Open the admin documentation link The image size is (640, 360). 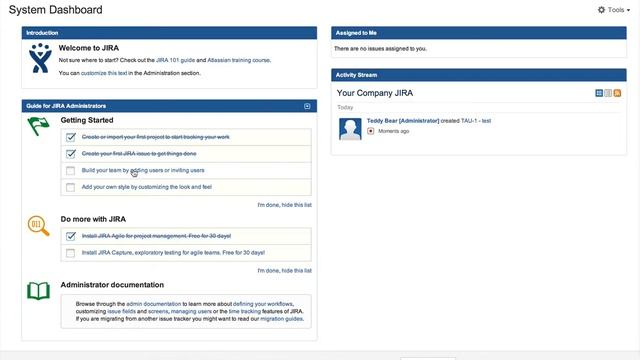pos(153,304)
